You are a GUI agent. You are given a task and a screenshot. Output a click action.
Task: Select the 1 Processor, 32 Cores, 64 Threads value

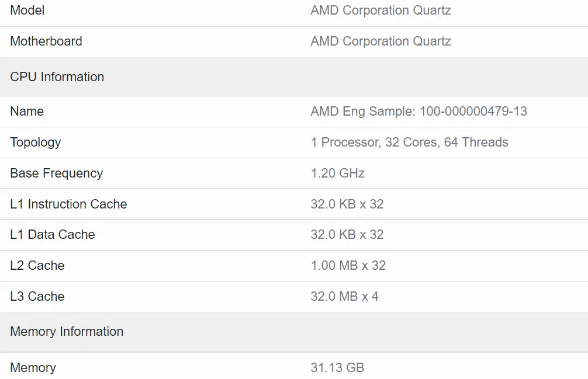point(409,142)
